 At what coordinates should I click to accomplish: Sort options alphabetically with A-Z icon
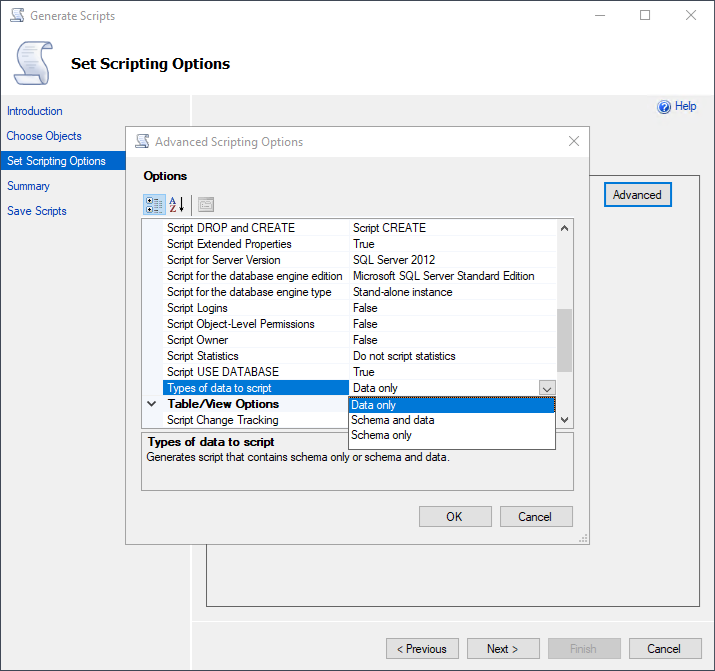click(176, 205)
